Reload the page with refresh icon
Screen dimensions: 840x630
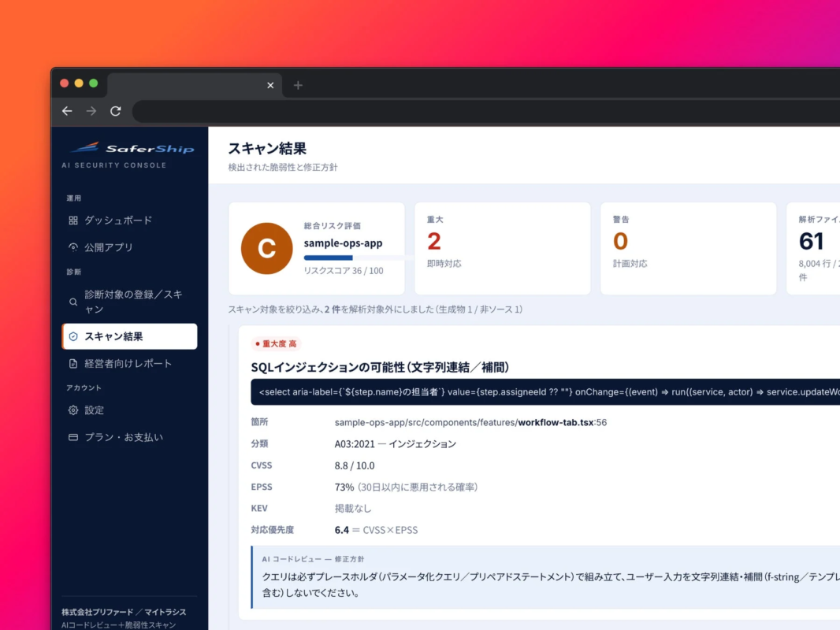point(115,111)
